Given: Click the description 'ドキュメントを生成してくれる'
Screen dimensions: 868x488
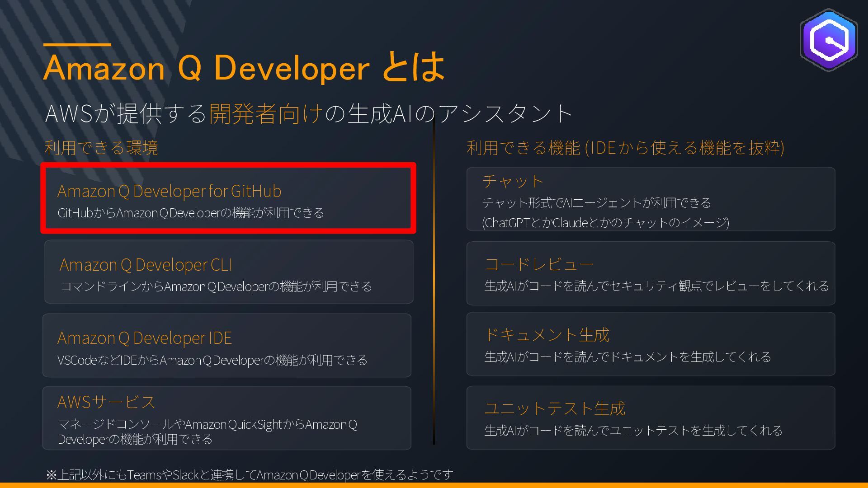Looking at the screenshot, I should coord(627,357).
